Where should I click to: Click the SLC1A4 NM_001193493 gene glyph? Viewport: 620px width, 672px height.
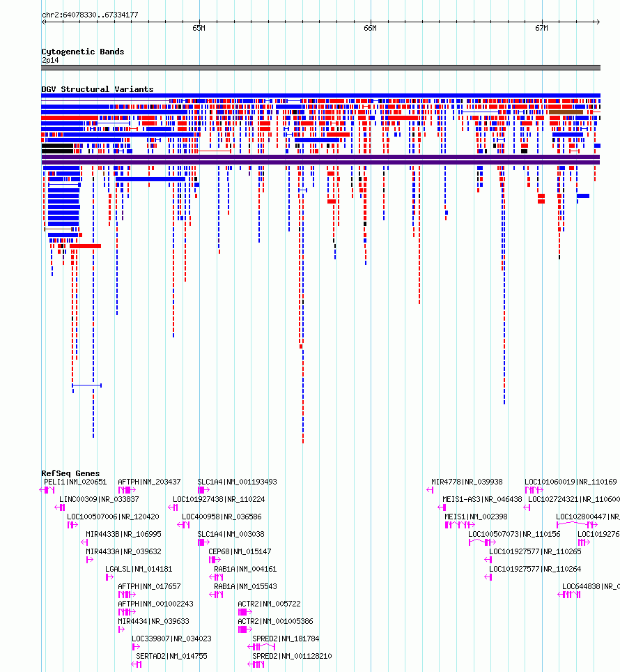[x=204, y=490]
